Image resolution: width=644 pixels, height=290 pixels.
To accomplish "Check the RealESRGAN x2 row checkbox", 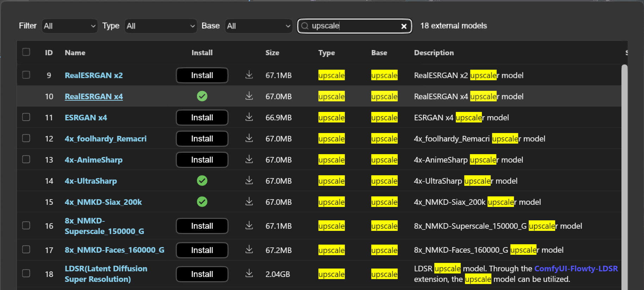I will point(26,75).
